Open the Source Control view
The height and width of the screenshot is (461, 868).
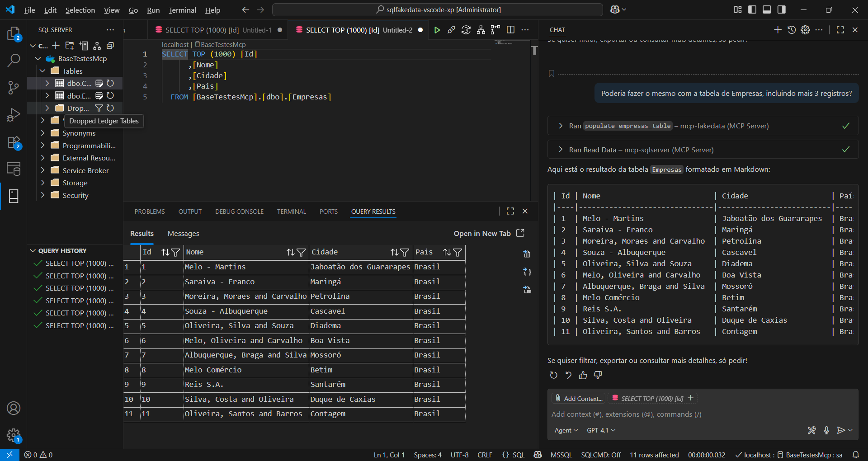(14, 87)
